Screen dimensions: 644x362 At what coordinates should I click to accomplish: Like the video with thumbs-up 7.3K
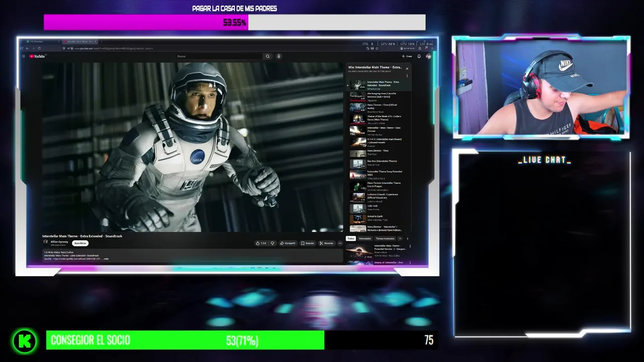click(262, 243)
